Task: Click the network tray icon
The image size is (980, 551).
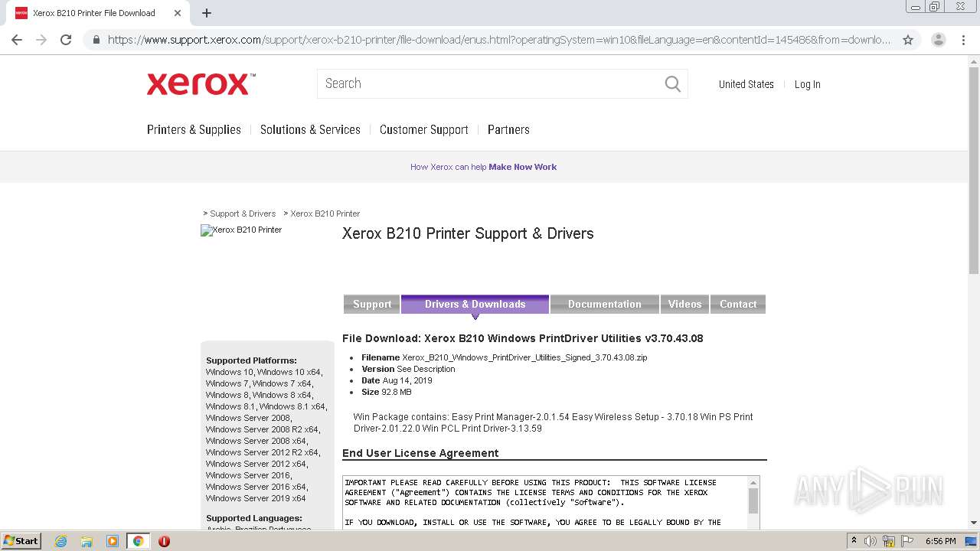Action: [x=889, y=541]
